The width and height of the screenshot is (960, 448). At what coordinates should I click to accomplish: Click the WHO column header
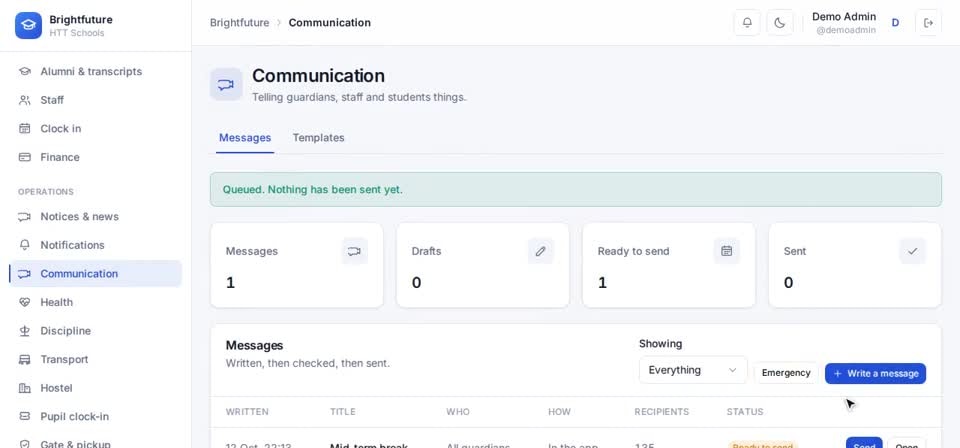(x=458, y=412)
